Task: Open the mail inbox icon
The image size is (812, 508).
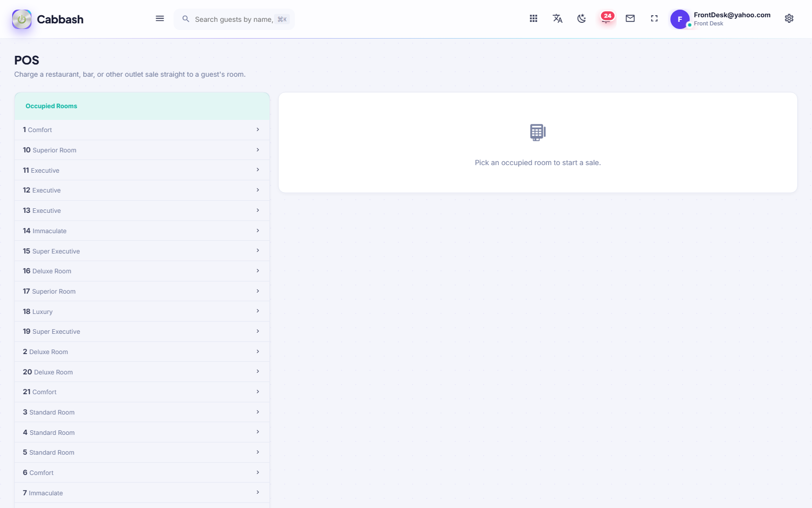Action: pos(630,19)
